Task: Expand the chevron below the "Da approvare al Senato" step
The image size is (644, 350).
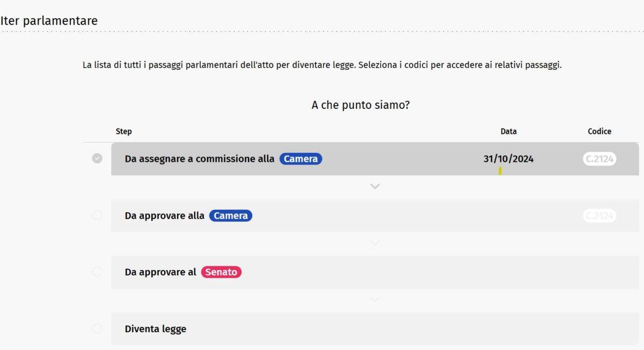Action: [x=375, y=300]
